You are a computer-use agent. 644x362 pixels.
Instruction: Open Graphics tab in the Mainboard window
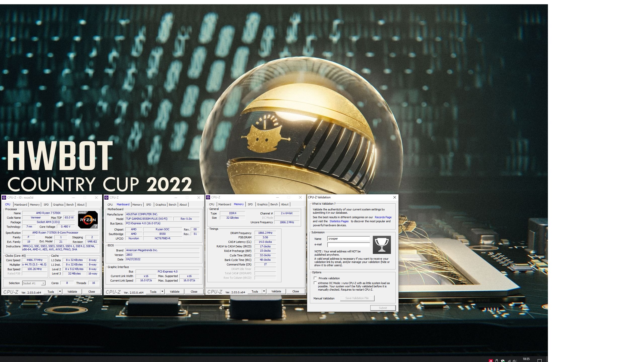tap(160, 205)
